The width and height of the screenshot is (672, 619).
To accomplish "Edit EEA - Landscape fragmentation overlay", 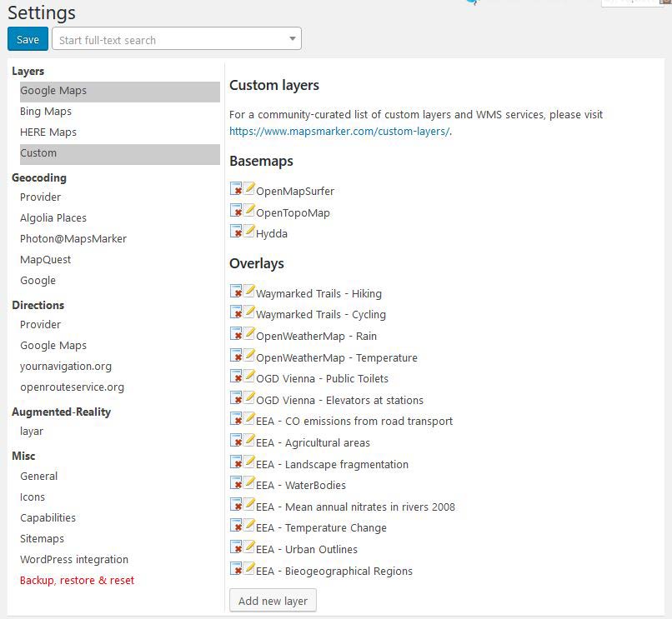I will tap(249, 462).
